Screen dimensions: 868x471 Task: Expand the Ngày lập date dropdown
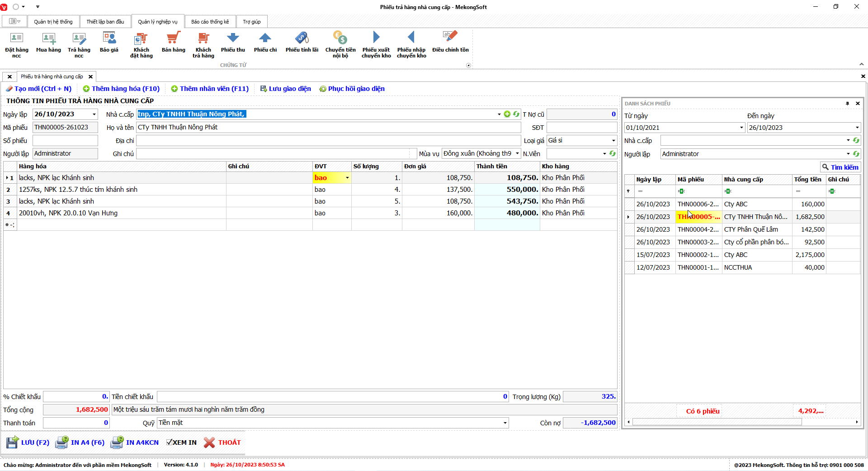click(94, 114)
